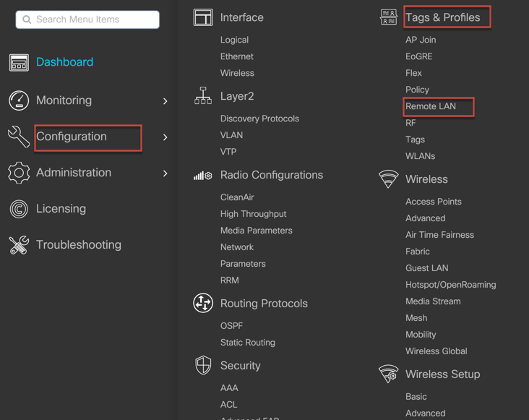Click the Licensing copyright icon

click(x=19, y=209)
